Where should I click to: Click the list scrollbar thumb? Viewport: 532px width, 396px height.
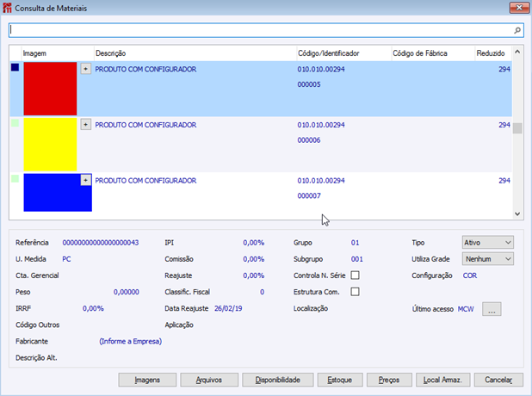coord(517,128)
